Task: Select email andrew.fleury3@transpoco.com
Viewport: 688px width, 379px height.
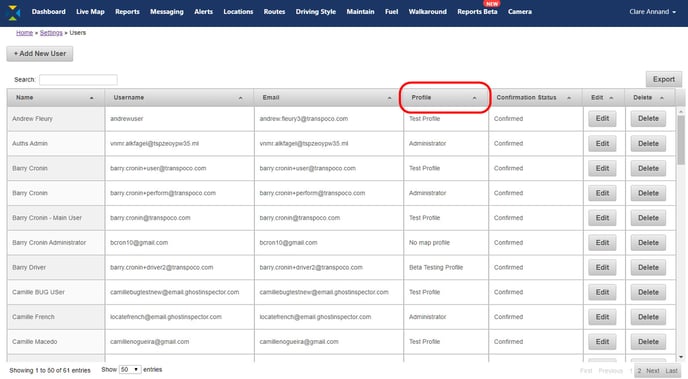Action: click(x=304, y=119)
